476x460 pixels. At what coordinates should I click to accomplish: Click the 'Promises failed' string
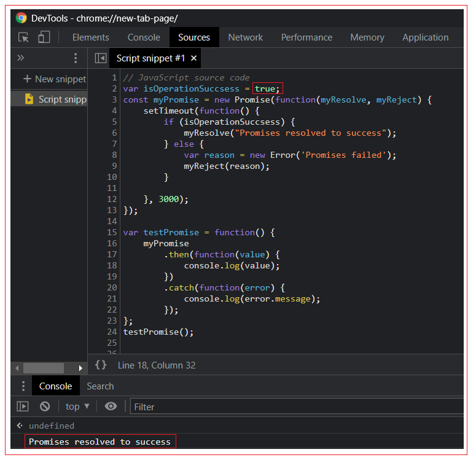(x=343, y=155)
